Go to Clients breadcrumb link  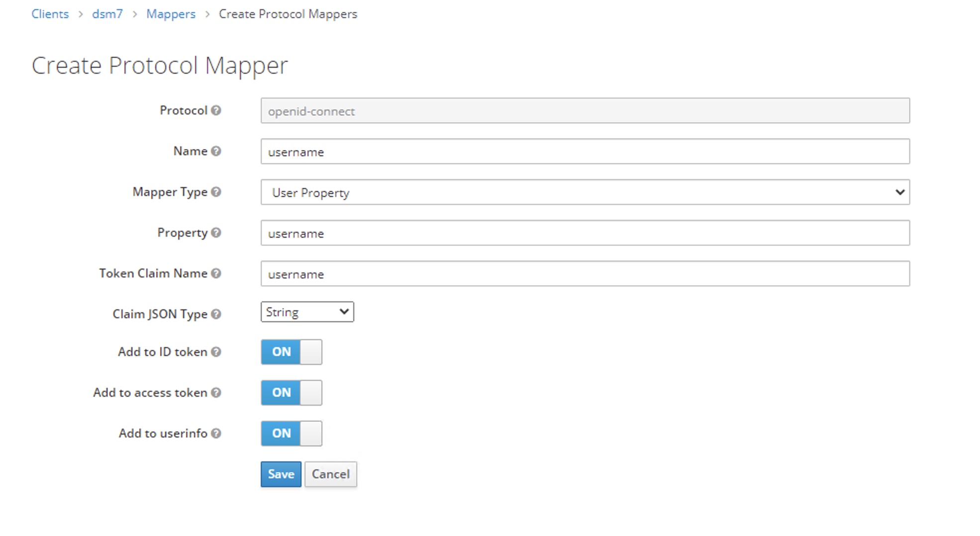tap(50, 14)
